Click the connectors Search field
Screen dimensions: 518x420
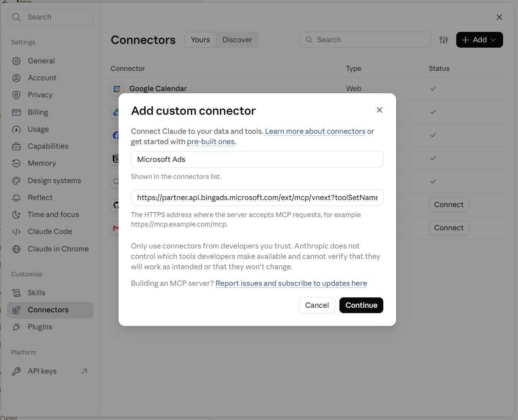click(365, 40)
